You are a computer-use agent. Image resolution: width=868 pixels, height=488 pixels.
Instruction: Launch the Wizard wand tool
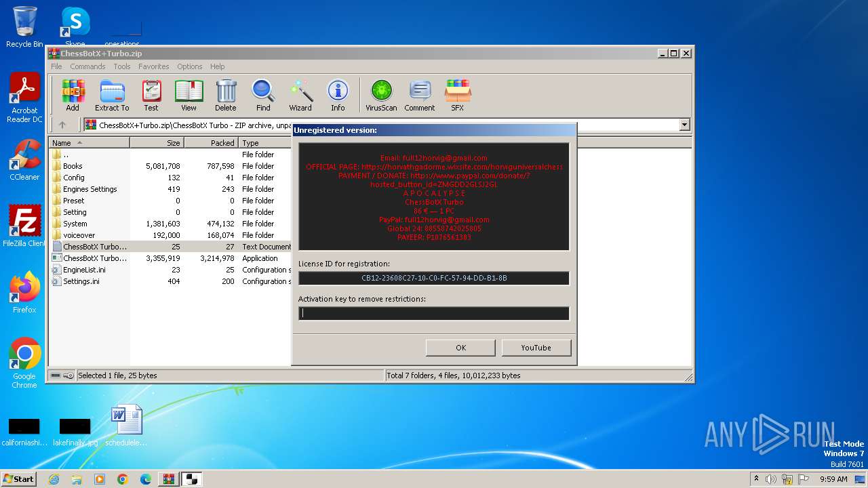[x=300, y=96]
